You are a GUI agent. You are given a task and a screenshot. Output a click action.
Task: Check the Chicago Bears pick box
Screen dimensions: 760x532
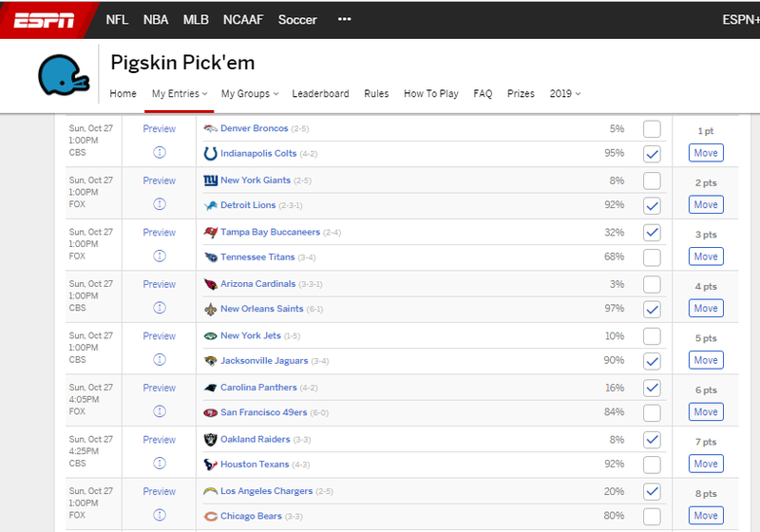(x=652, y=517)
